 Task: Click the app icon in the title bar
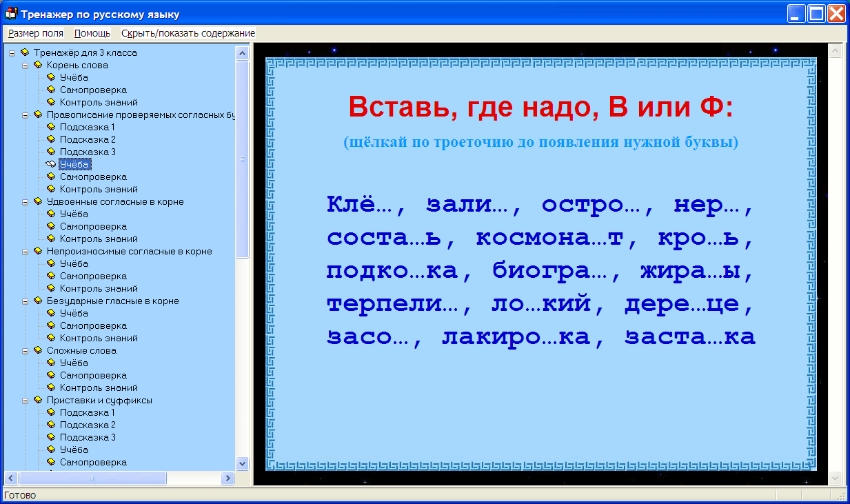click(11, 13)
